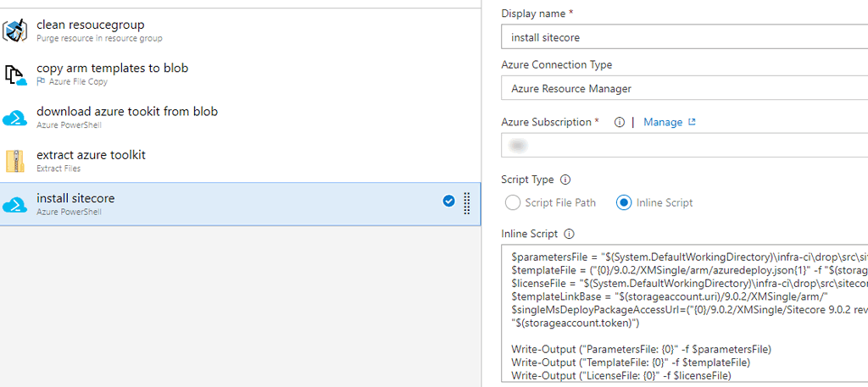The width and height of the screenshot is (868, 387).
Task: Select download azure tookit from blob task
Action: coord(240,117)
